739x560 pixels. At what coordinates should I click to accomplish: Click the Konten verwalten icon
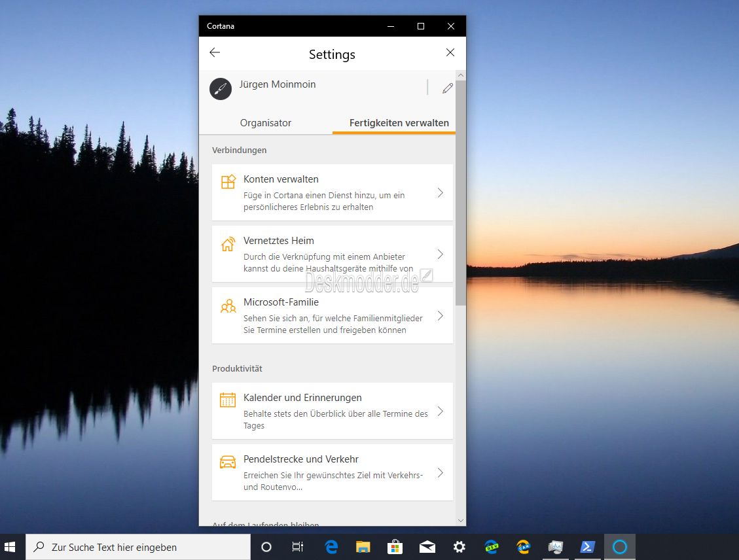click(x=228, y=181)
